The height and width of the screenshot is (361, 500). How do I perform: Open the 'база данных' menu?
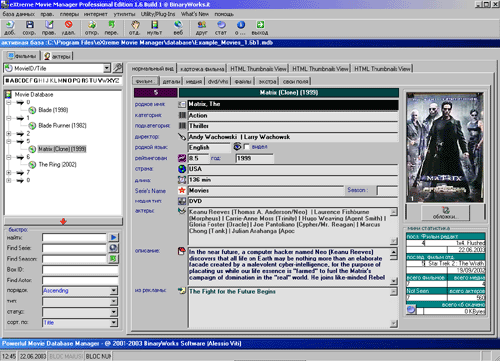tap(19, 14)
